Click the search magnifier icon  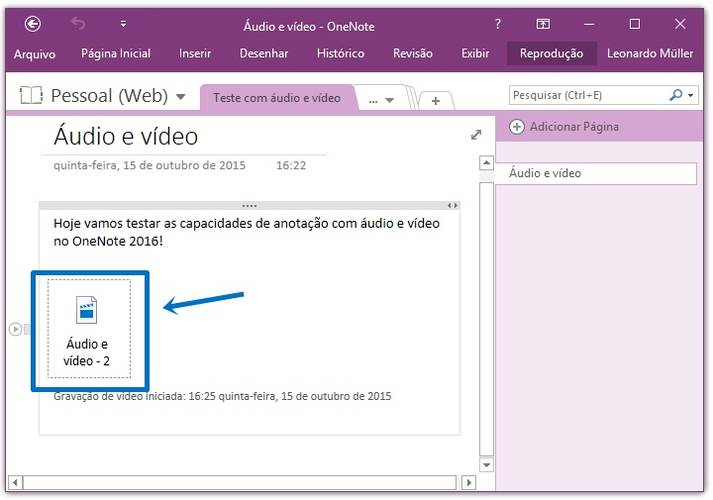[676, 95]
